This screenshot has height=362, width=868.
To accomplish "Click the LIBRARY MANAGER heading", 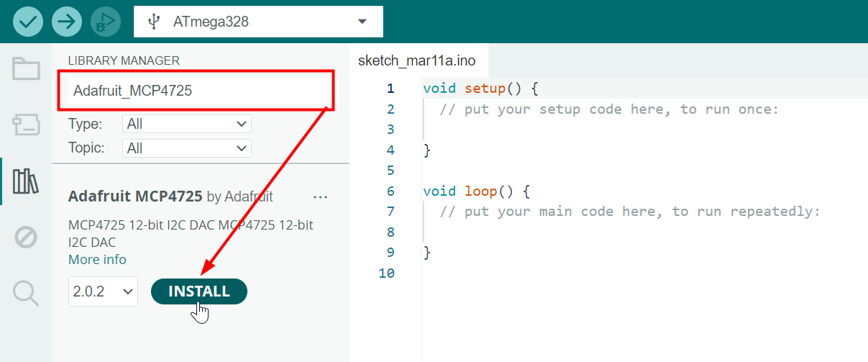I will click(x=124, y=60).
